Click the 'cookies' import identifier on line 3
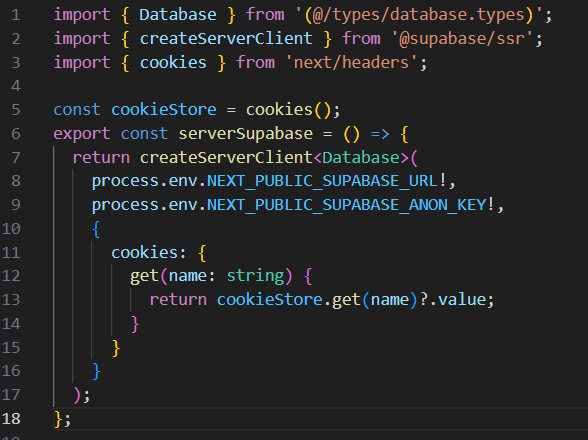The width and height of the screenshot is (588, 440). [x=173, y=63]
